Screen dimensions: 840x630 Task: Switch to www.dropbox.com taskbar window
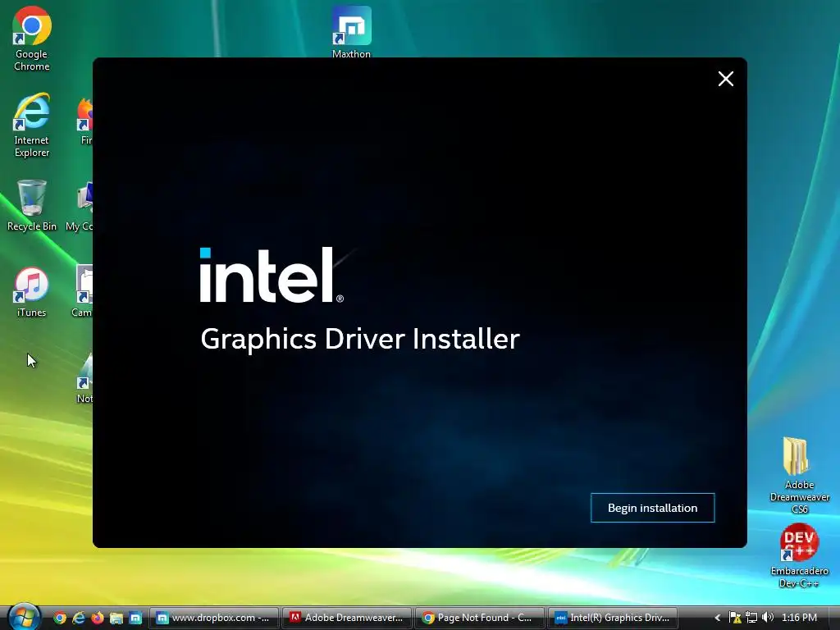pyautogui.click(x=214, y=618)
